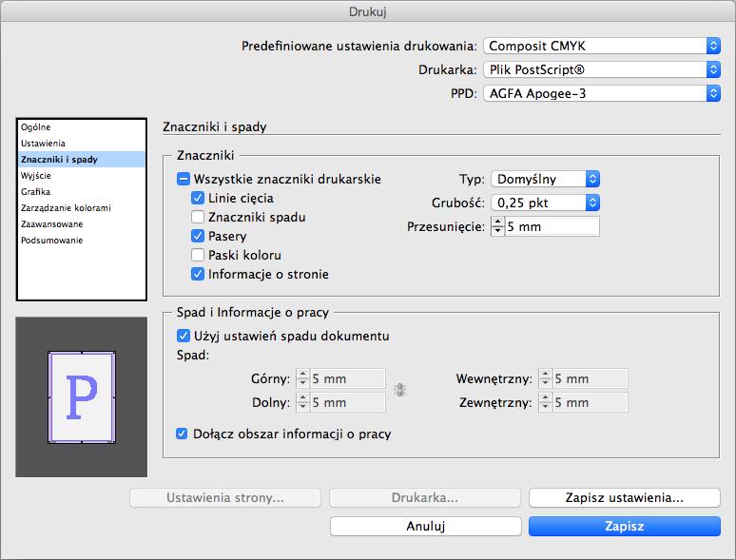Viewport: 736px width, 560px height.
Task: Open the Drukarka dropdown
Action: tap(602, 69)
